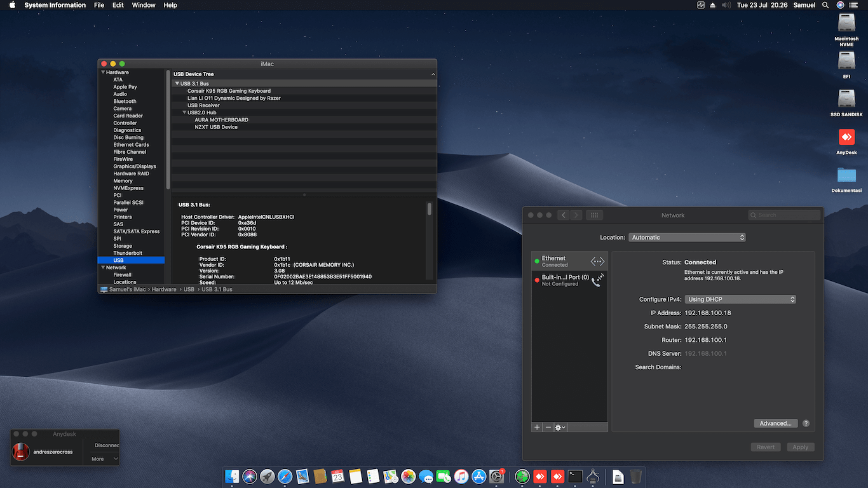Launch Siri from the Dock
Screen dimensions: 868x488
(250, 476)
